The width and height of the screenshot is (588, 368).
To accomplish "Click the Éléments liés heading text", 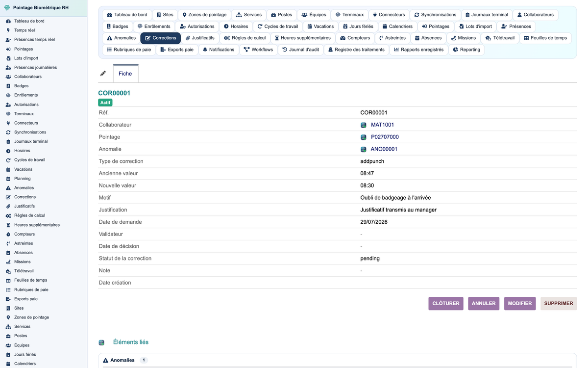I will tap(131, 342).
